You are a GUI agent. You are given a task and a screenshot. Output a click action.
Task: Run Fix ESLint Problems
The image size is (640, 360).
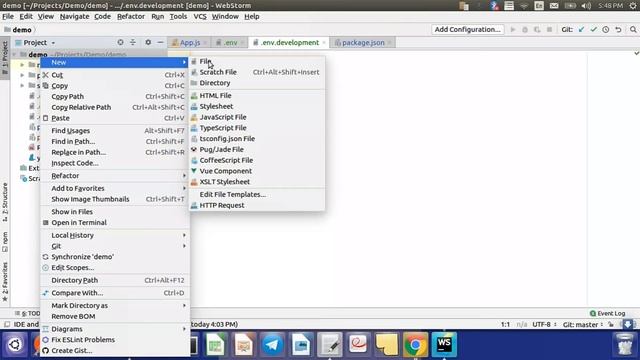[115, 340]
